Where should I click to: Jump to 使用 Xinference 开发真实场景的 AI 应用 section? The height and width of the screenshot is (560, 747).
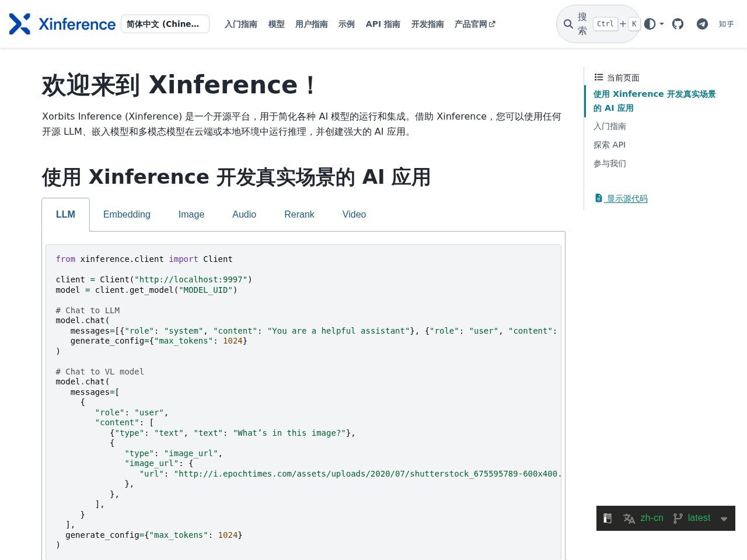(654, 101)
